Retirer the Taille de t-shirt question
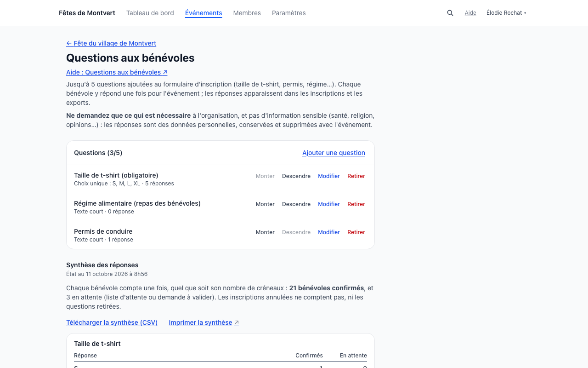 tap(356, 176)
